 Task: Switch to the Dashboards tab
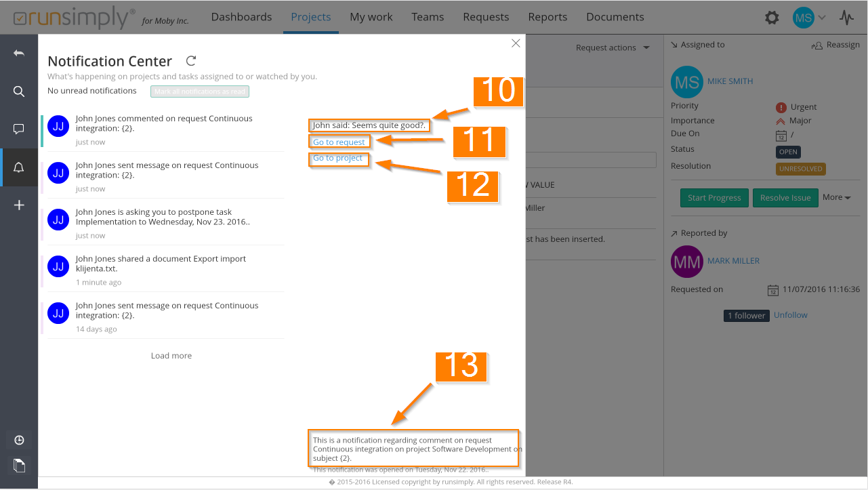point(241,17)
